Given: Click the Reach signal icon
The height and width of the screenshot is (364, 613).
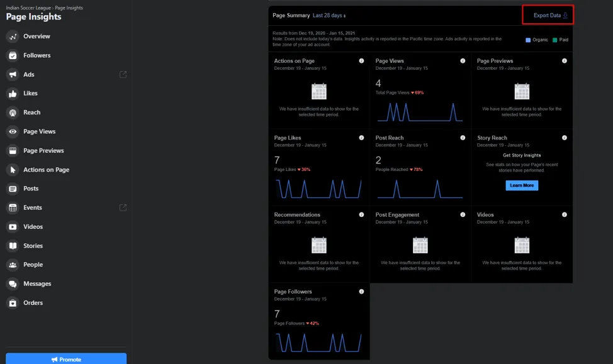Looking at the screenshot, I should [12, 113].
